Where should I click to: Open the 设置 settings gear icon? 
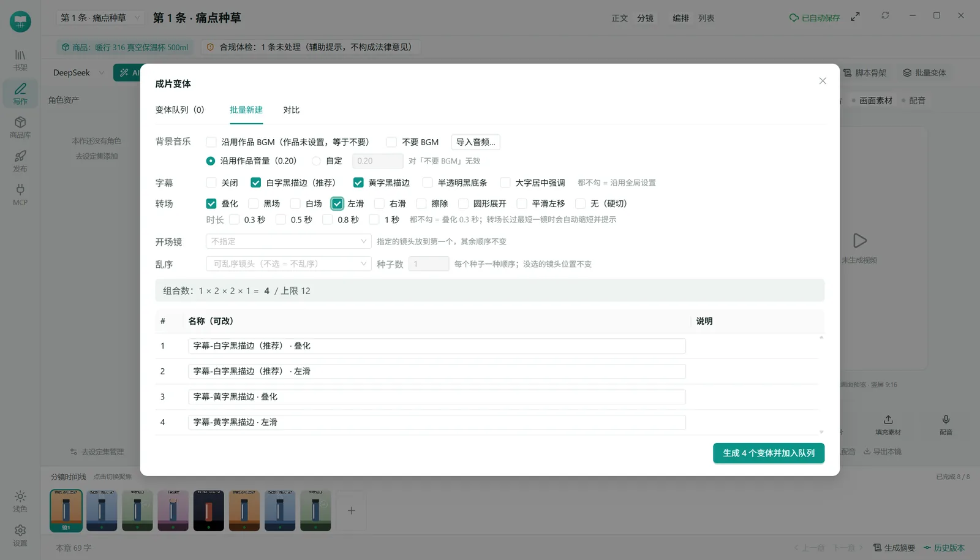tap(20, 535)
